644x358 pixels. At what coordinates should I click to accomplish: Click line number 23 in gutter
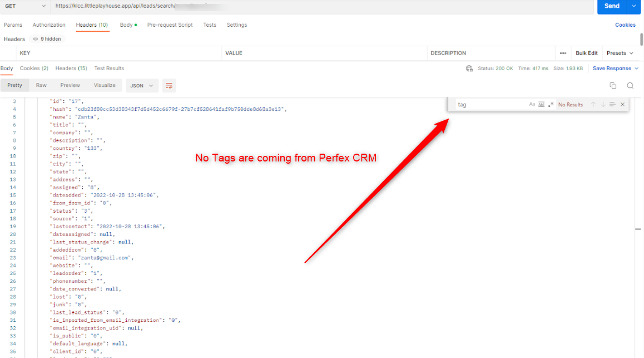pyautogui.click(x=13, y=258)
